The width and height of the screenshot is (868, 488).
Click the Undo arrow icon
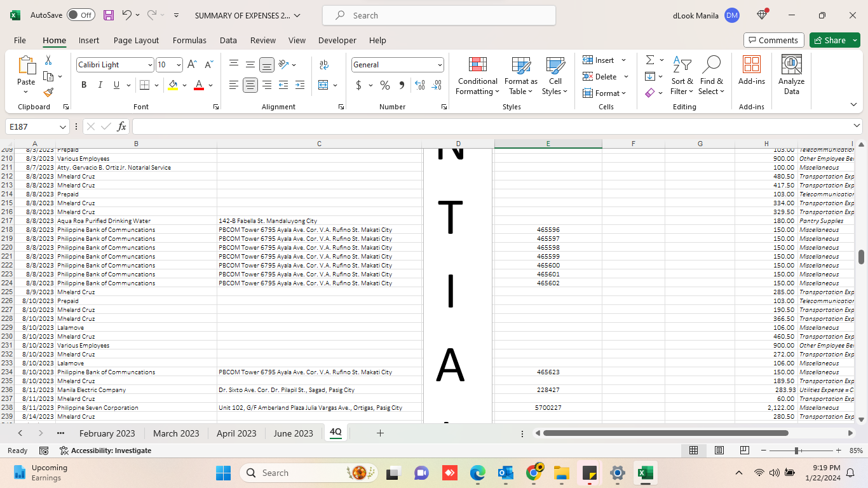tap(126, 15)
